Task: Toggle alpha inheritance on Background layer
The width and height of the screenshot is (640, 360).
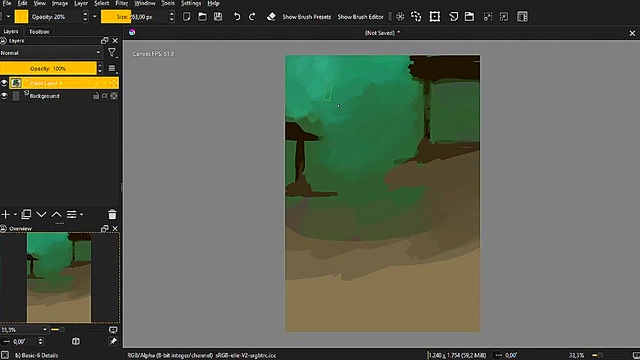Action: [105, 96]
